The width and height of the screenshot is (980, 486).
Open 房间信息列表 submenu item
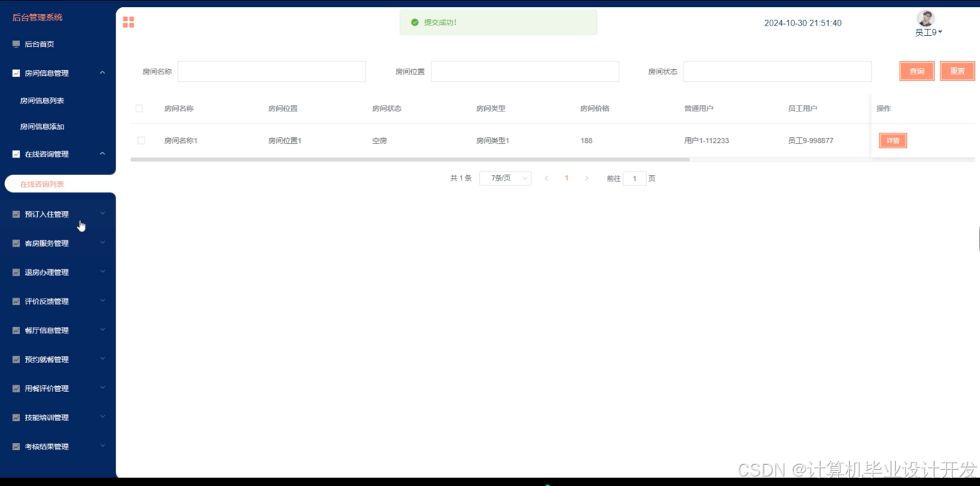coord(42,101)
